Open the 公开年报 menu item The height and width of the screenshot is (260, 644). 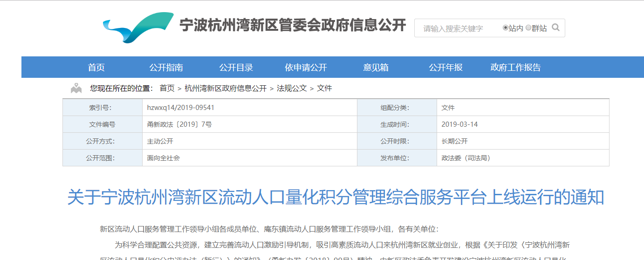445,67
